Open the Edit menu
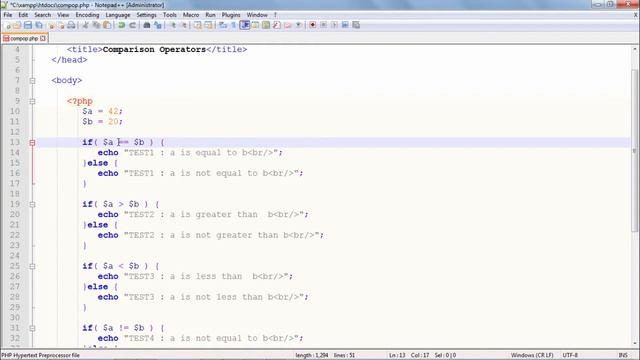Image resolution: width=640 pixels, height=360 pixels. tap(23, 15)
